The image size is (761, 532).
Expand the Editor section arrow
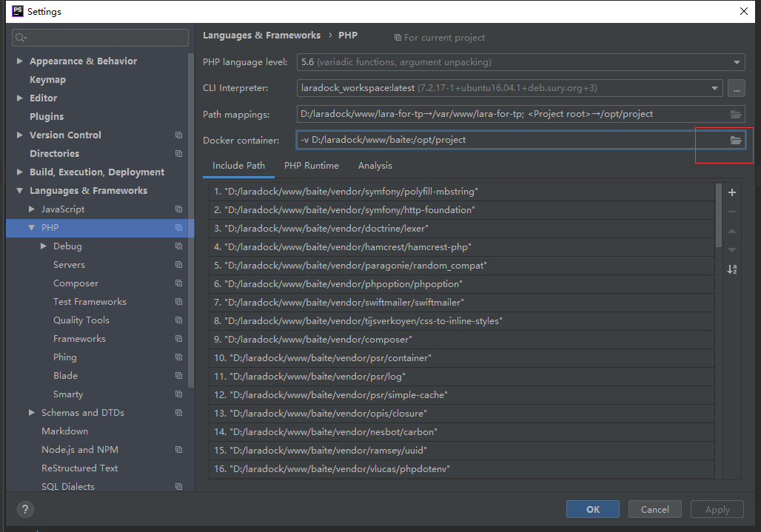[19, 98]
